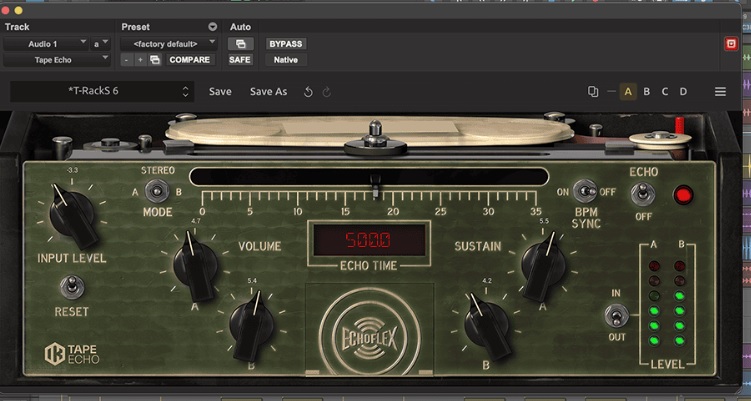
Task: Click the Save As button
Action: (268, 92)
